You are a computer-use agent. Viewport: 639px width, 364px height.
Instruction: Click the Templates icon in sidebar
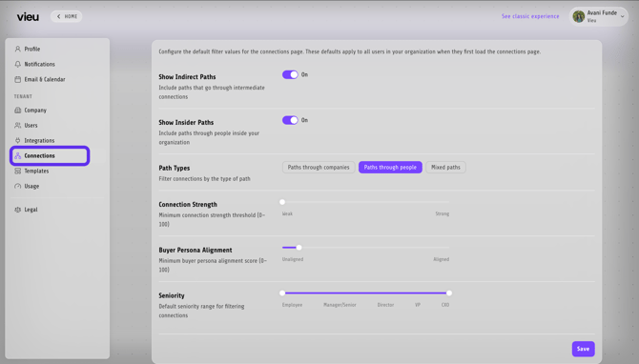tap(17, 171)
